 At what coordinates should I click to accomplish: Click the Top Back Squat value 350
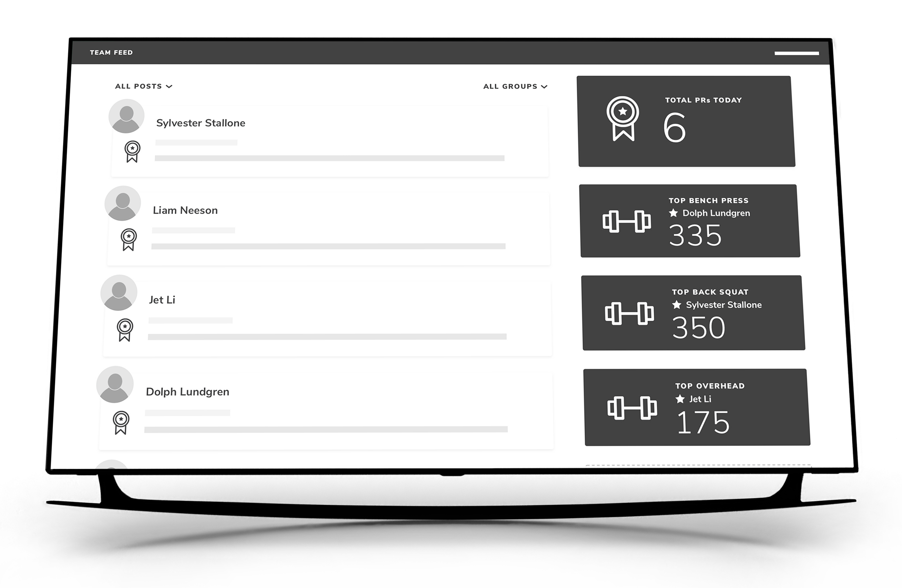[x=699, y=328]
